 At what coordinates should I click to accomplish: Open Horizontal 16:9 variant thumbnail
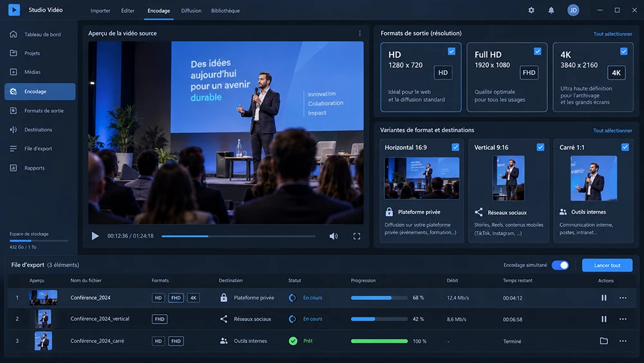[x=422, y=178]
